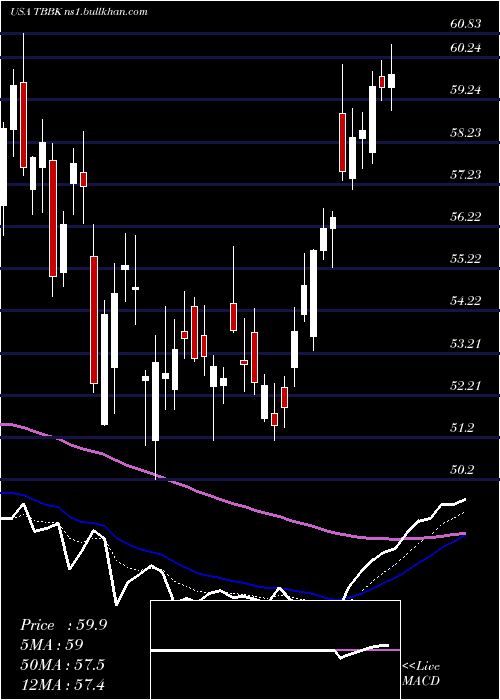This screenshot has width=500, height=700.
Task: Click the <<Live MACD label
Action: pyautogui.click(x=421, y=674)
